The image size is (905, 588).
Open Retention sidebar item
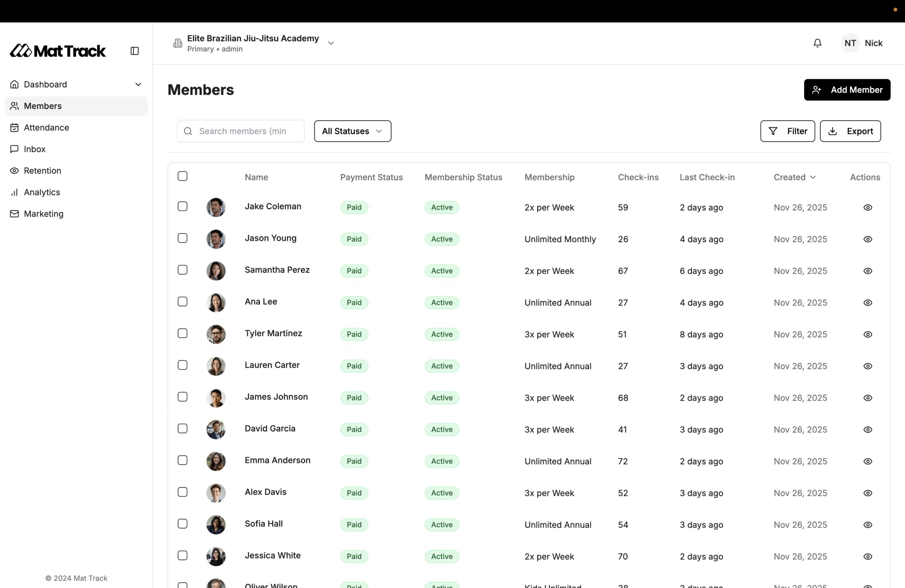pyautogui.click(x=42, y=171)
